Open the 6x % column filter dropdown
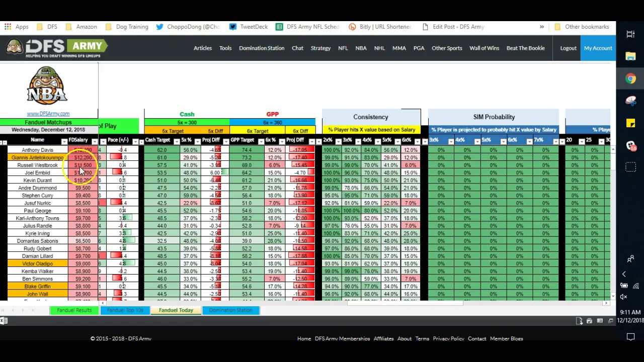This screenshot has height=362, width=644. point(282,141)
